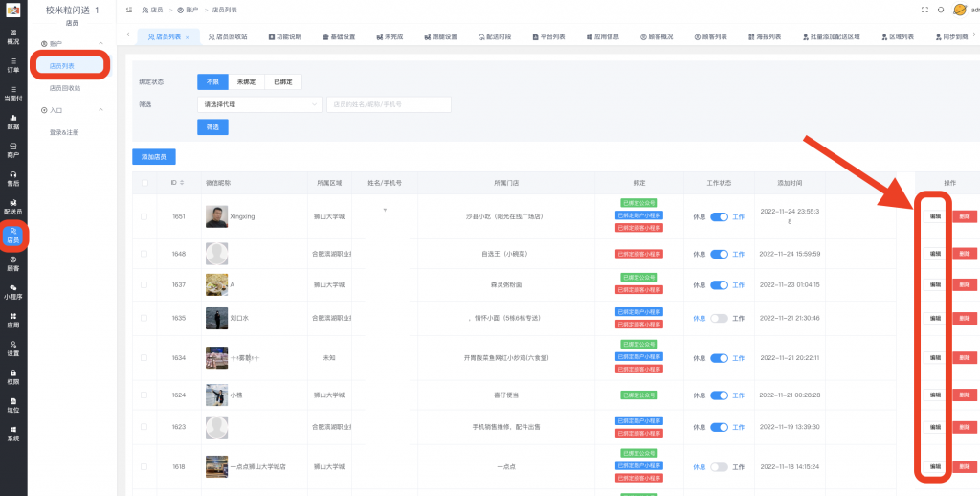Enable work status for 刘口水 row
The image size is (980, 496).
pos(719,318)
